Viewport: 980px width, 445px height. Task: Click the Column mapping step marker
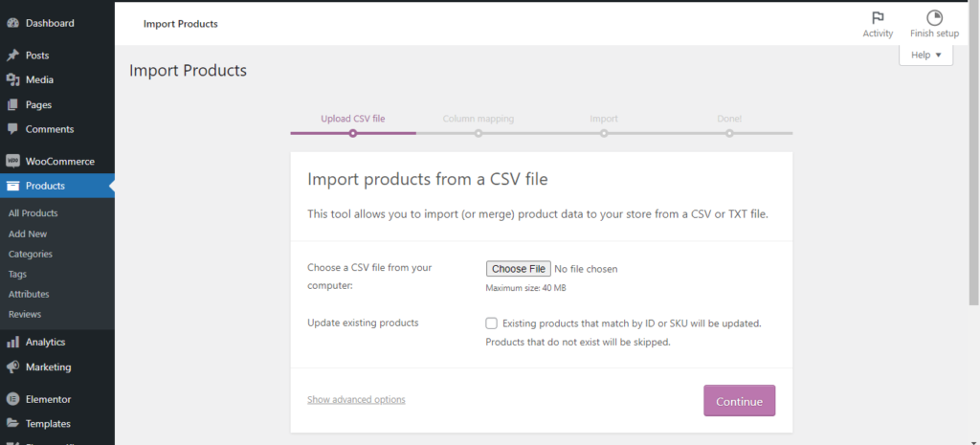click(479, 133)
